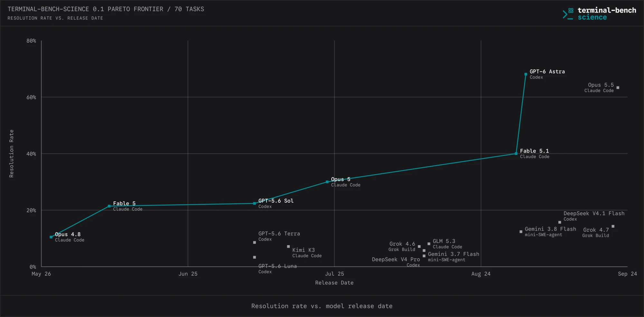
Task: Click the 'GPT-5.6 Terra' label text
Action: [x=279, y=234]
